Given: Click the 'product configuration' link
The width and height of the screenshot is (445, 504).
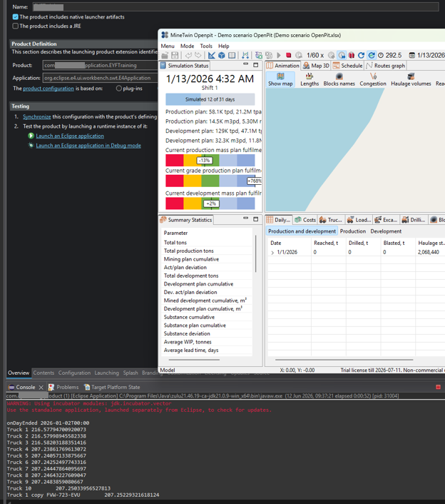Looking at the screenshot, I should coord(48,89).
